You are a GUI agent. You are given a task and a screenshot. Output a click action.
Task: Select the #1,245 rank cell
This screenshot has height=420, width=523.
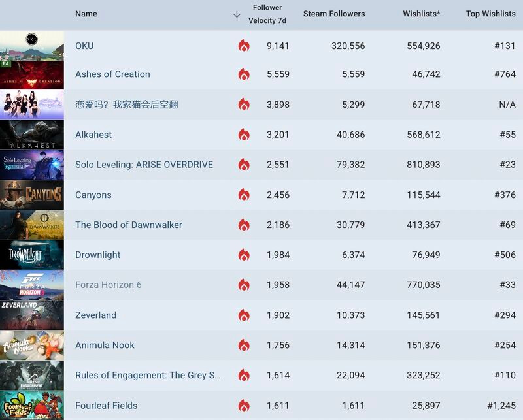coord(501,406)
